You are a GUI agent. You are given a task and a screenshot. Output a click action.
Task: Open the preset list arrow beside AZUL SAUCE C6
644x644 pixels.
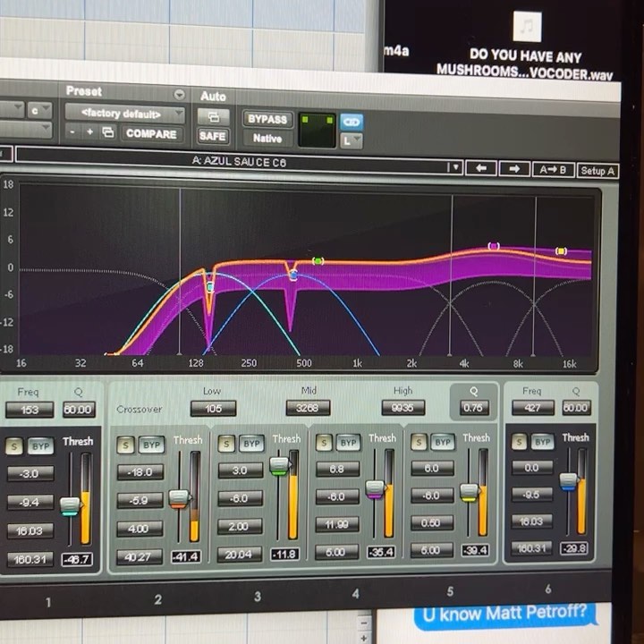454,167
